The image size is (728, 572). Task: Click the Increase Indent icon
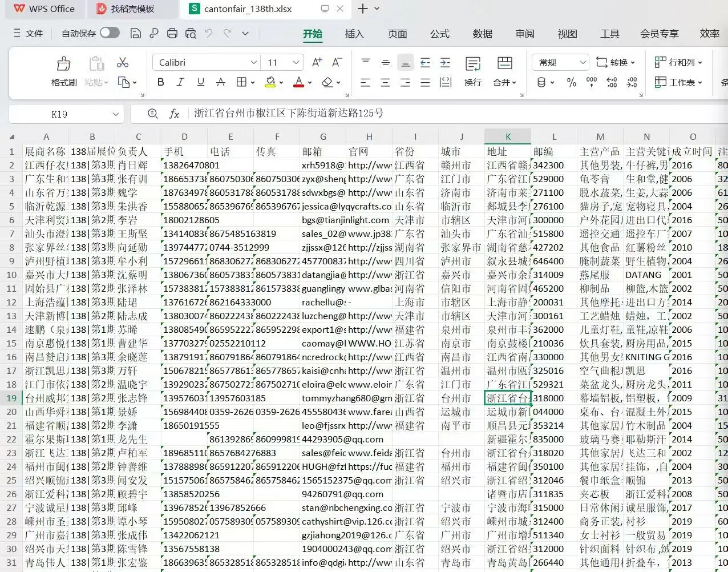point(446,62)
